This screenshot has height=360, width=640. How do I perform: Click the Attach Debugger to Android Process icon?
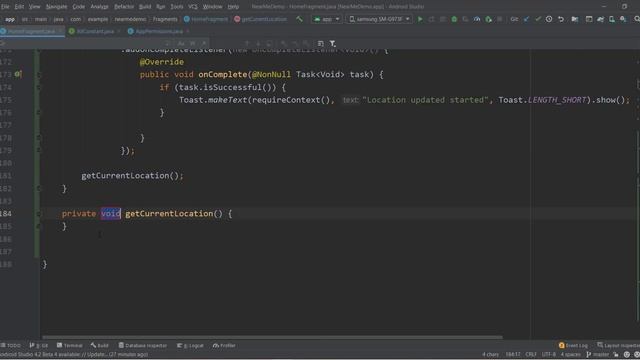(488, 19)
